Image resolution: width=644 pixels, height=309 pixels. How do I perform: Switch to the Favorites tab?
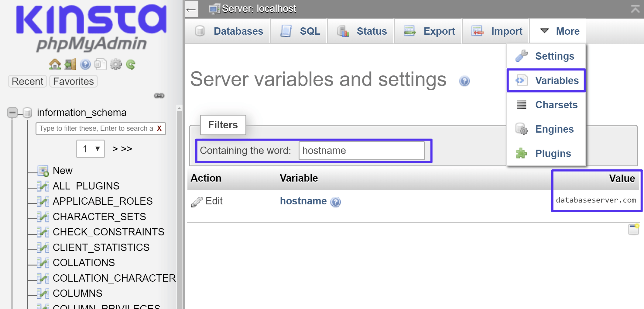tap(73, 81)
